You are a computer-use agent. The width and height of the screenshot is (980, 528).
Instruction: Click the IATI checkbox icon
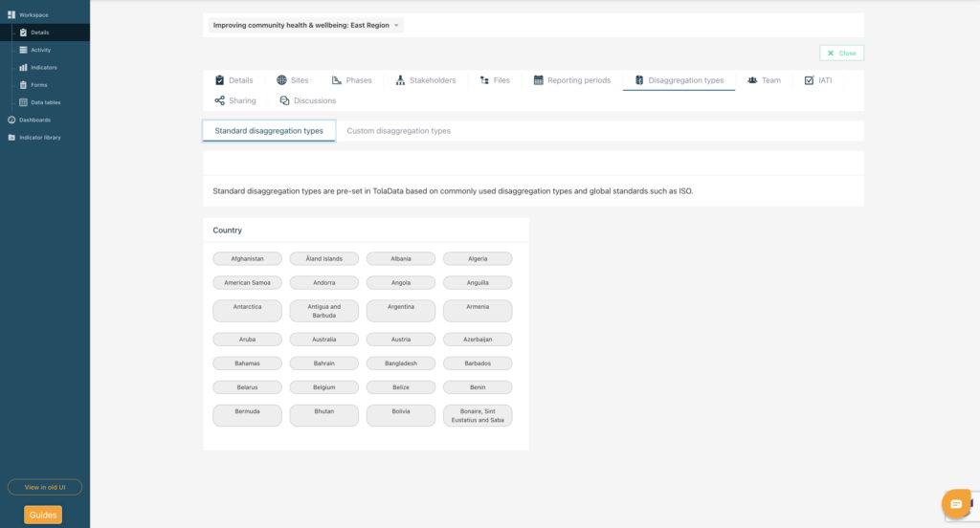pos(809,80)
